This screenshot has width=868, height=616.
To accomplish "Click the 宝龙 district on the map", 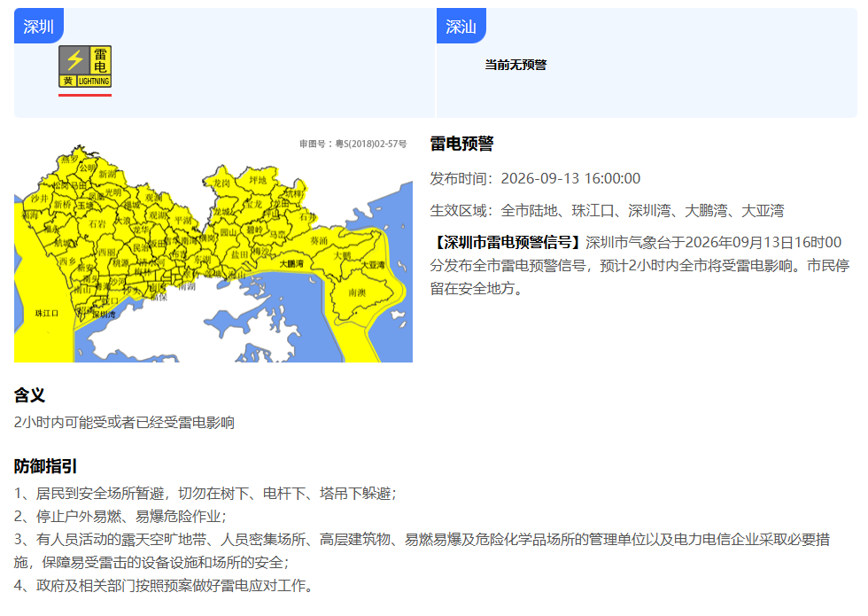I will tap(254, 205).
